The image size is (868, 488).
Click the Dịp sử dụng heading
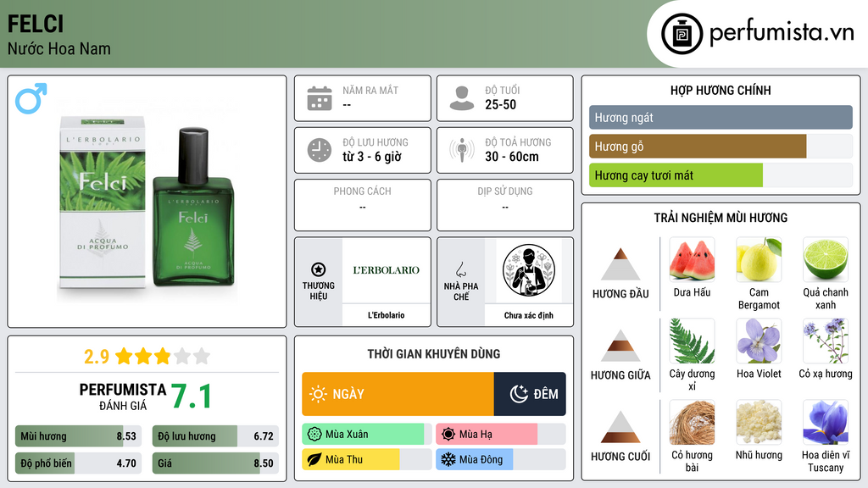pyautogui.click(x=505, y=191)
